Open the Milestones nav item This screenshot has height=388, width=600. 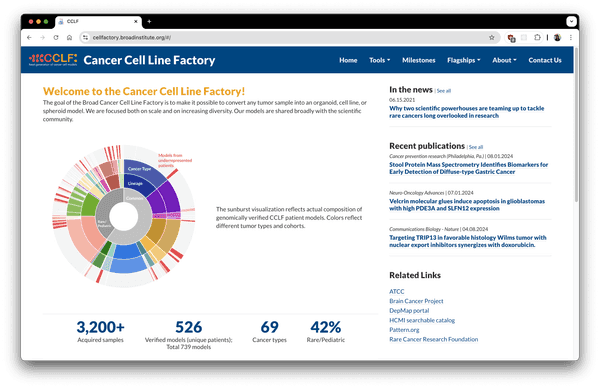(418, 60)
